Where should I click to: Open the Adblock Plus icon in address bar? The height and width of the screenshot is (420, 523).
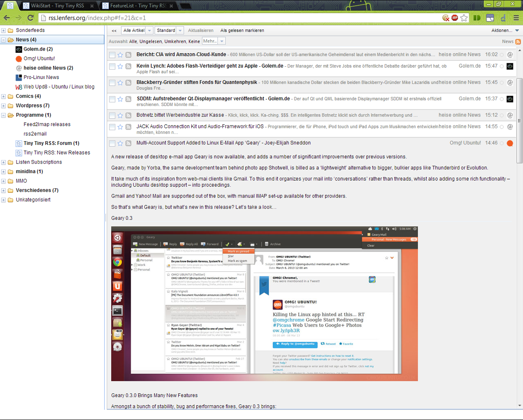tap(455, 18)
